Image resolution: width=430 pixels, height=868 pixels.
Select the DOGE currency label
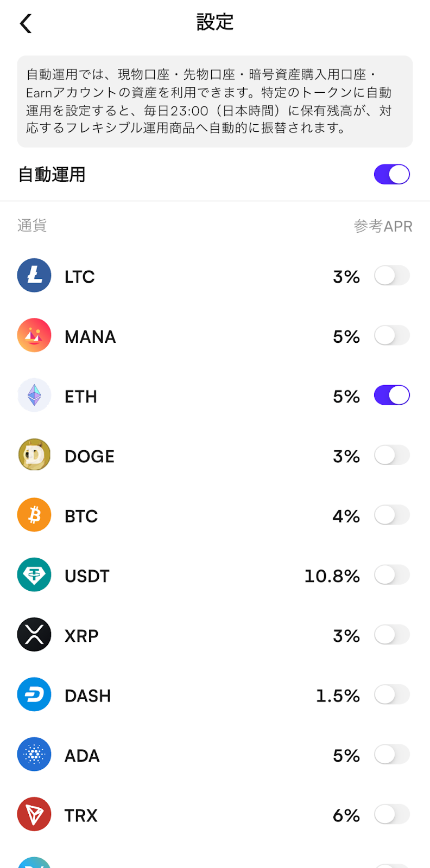pos(90,456)
